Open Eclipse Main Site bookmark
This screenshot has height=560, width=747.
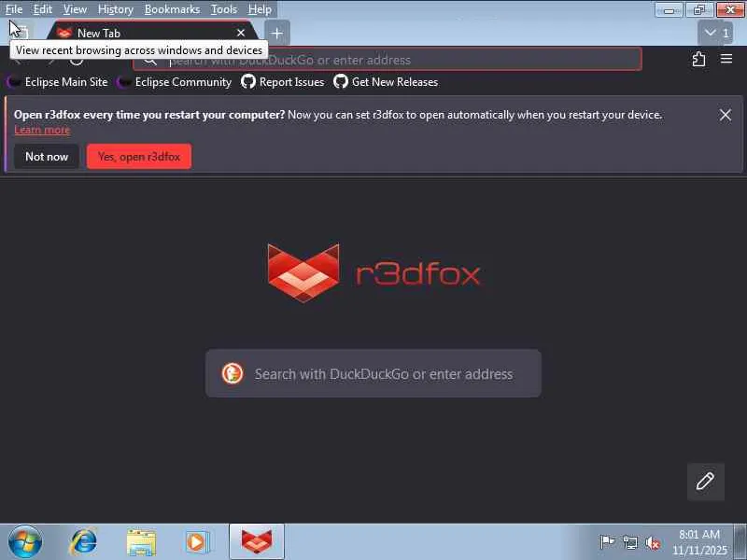(58, 82)
